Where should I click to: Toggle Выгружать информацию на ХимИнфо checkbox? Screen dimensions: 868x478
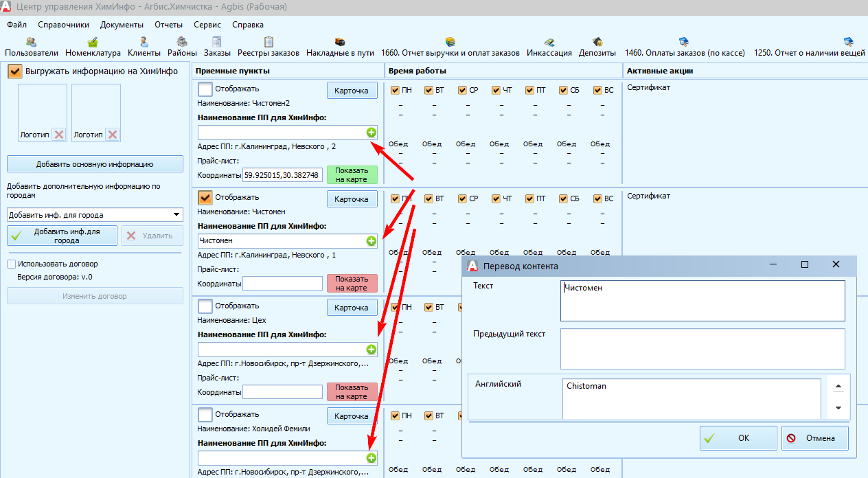click(15, 71)
